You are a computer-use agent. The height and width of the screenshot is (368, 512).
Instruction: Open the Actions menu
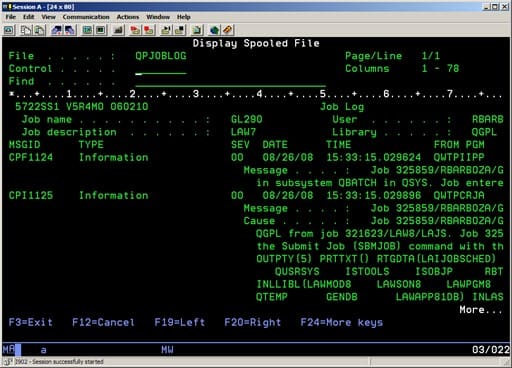tap(128, 17)
